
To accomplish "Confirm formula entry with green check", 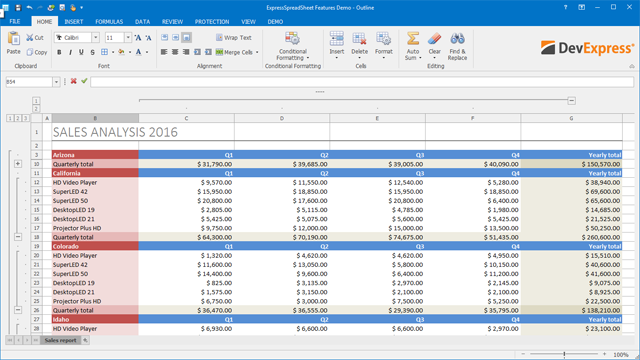I will pos(84,81).
